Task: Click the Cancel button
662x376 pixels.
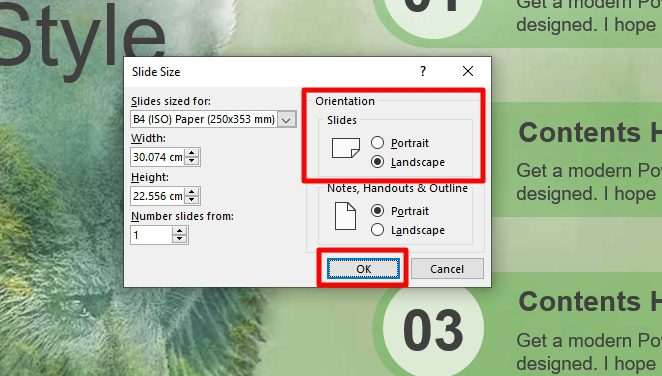Action: pyautogui.click(x=447, y=269)
